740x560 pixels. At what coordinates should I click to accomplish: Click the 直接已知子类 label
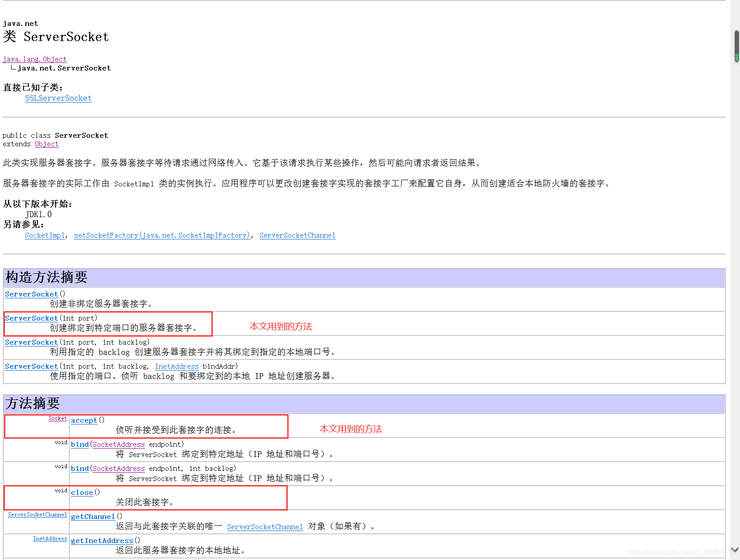coord(33,87)
